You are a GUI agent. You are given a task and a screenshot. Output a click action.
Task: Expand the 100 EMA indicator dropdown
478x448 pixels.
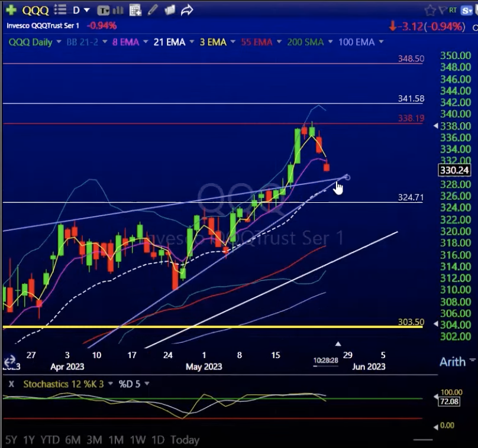[381, 41]
